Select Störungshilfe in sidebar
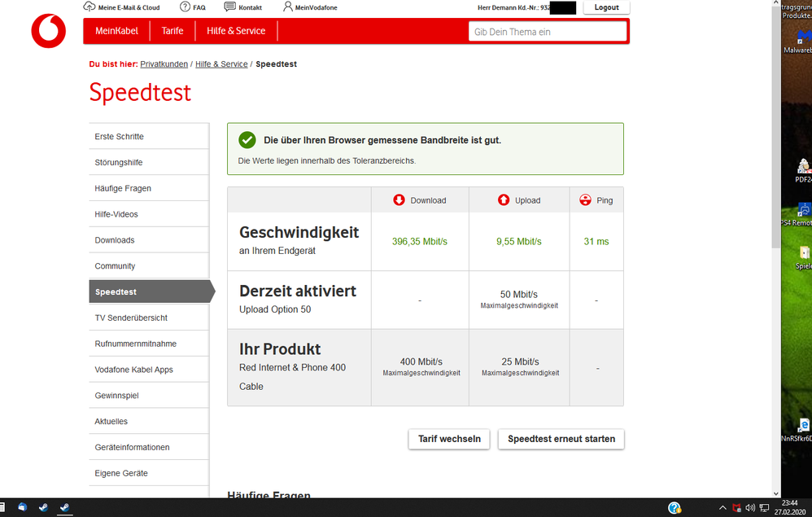Image resolution: width=812 pixels, height=517 pixels. pyautogui.click(x=149, y=162)
